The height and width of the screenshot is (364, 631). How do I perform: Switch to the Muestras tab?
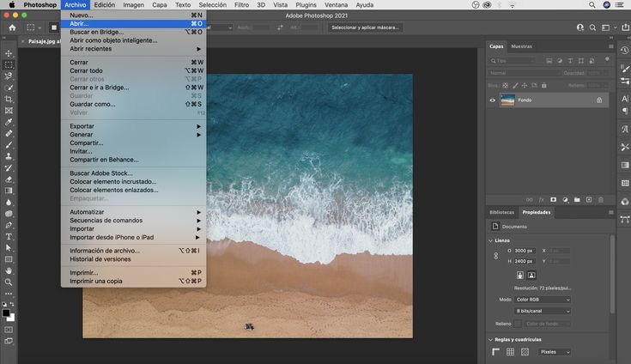click(521, 46)
